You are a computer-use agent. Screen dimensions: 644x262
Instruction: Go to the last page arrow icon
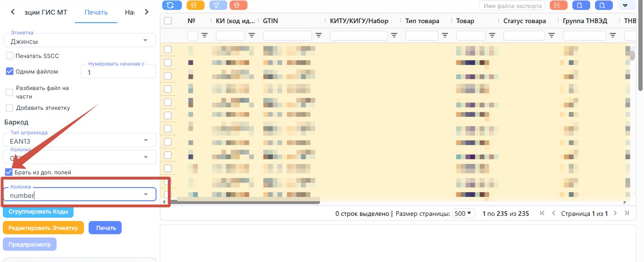(x=627, y=213)
